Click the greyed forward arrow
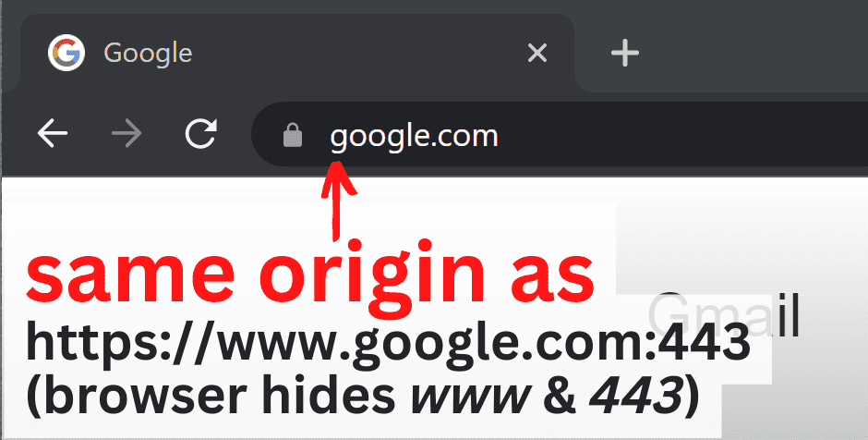 pyautogui.click(x=127, y=133)
